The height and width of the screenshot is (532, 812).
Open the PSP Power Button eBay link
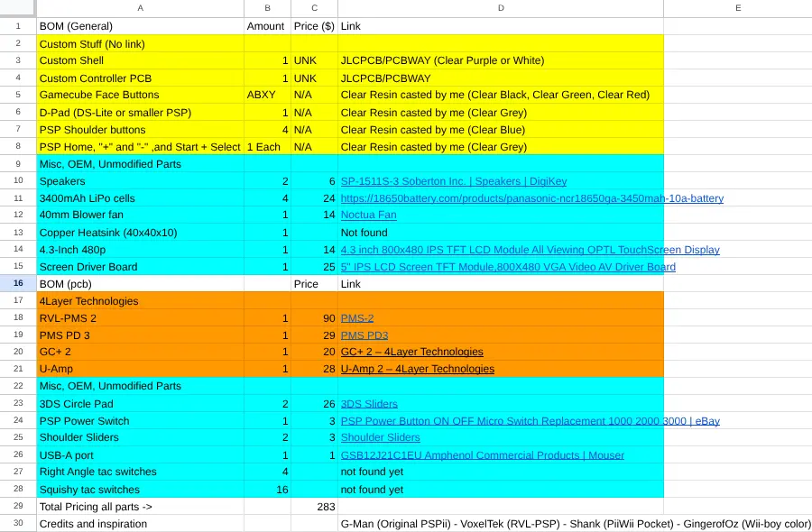pos(531,421)
